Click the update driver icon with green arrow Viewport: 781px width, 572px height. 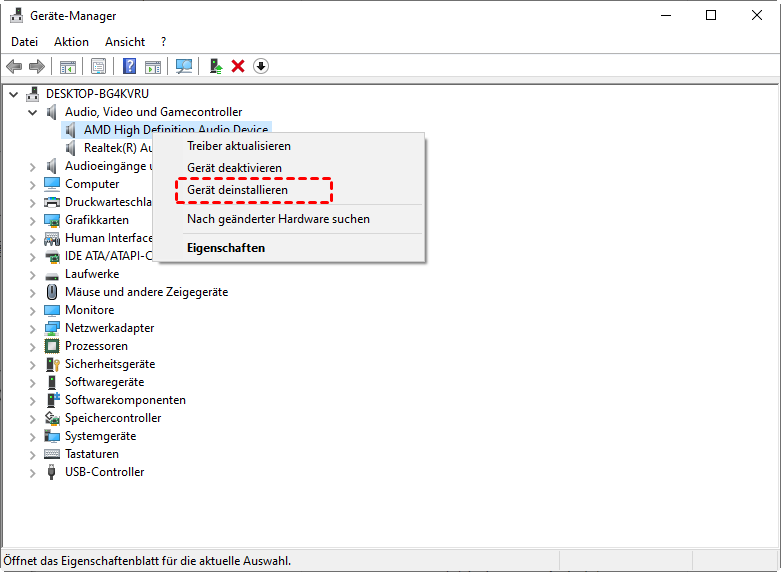[215, 66]
